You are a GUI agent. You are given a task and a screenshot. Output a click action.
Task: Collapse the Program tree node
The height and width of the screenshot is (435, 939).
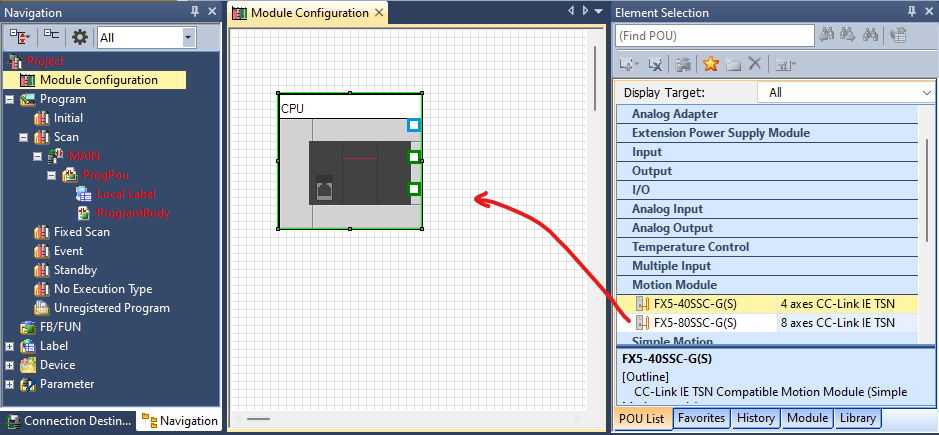[x=10, y=99]
